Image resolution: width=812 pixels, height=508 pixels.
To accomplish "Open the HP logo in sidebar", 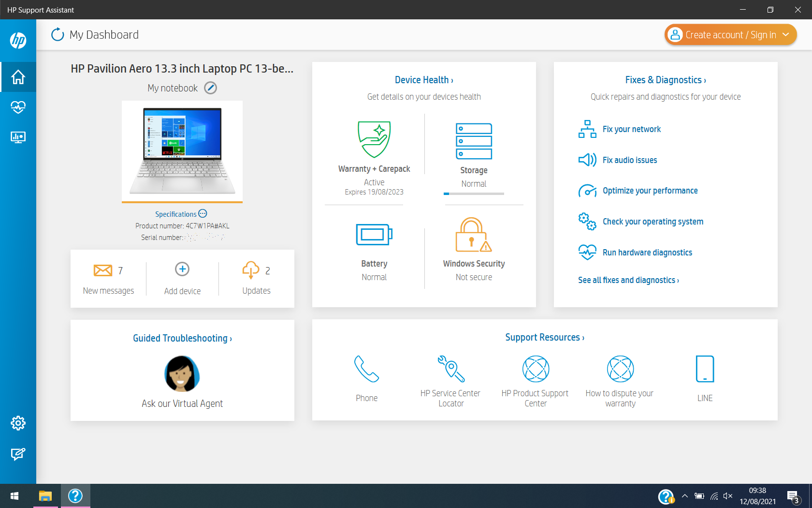I will tap(18, 40).
